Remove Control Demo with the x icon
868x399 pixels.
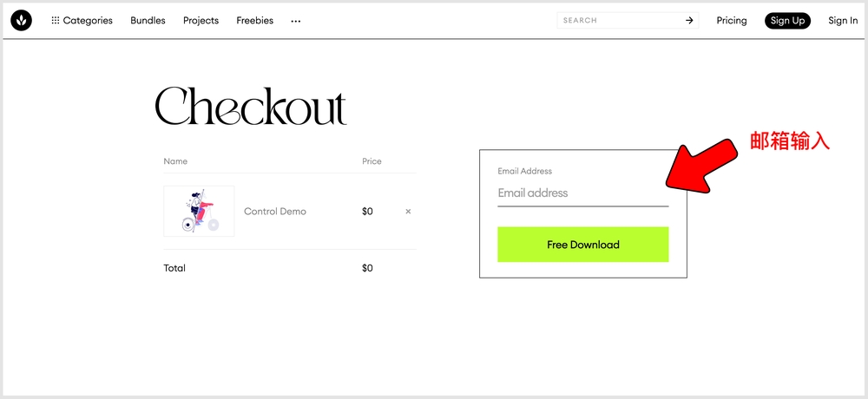coord(408,212)
